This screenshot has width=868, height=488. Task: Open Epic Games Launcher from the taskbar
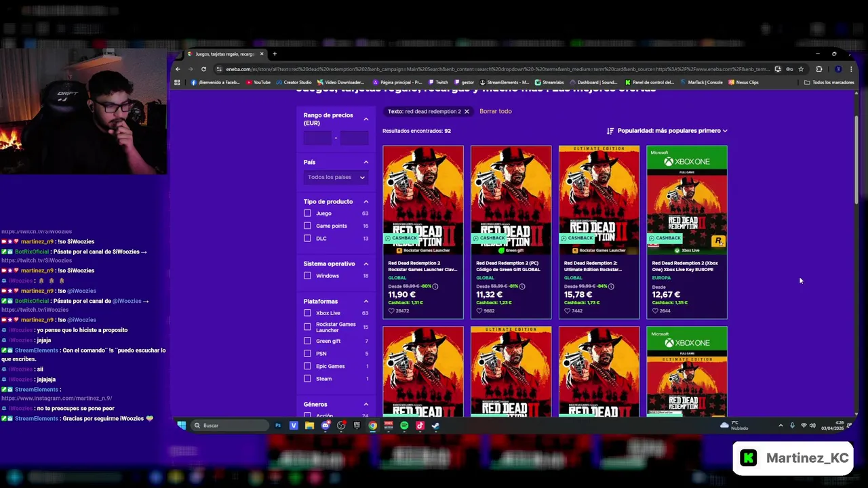pyautogui.click(x=357, y=426)
